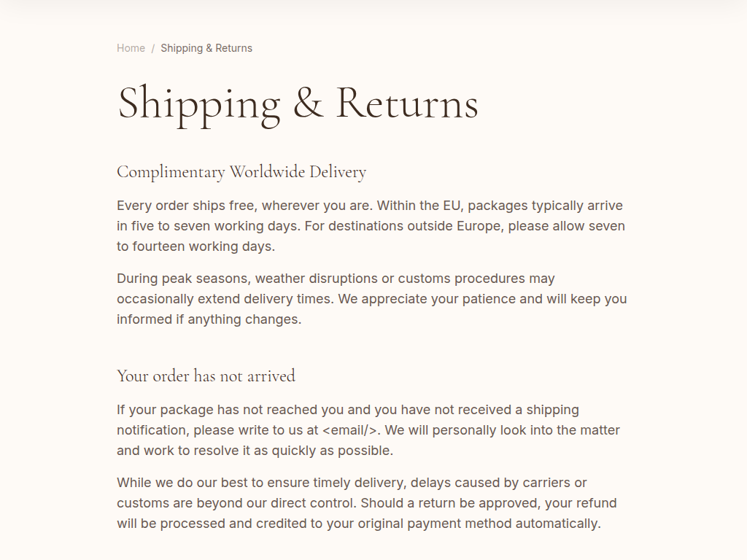This screenshot has width=747, height=560.
Task: Click the paragraph starting 'While we do our best'
Action: click(367, 503)
